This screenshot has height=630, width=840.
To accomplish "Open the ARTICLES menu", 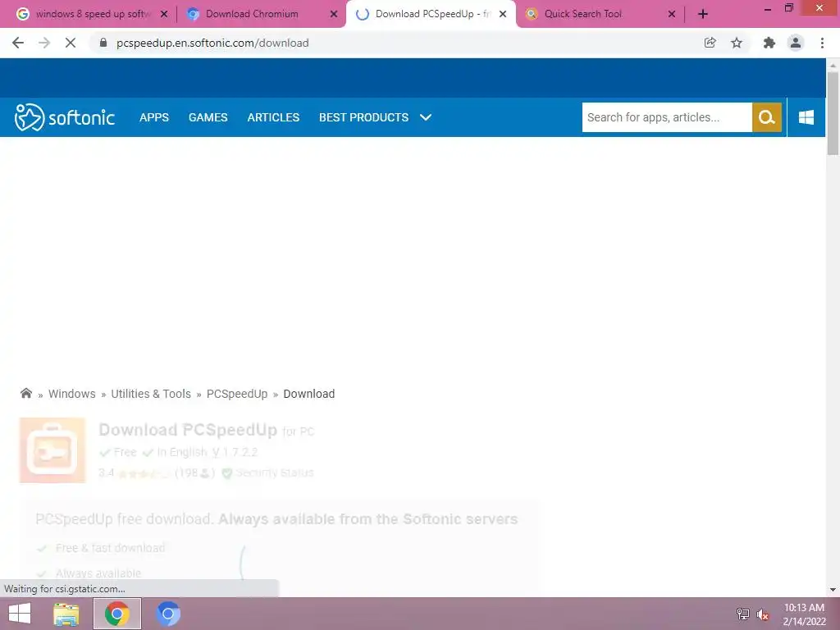I will 273,117.
